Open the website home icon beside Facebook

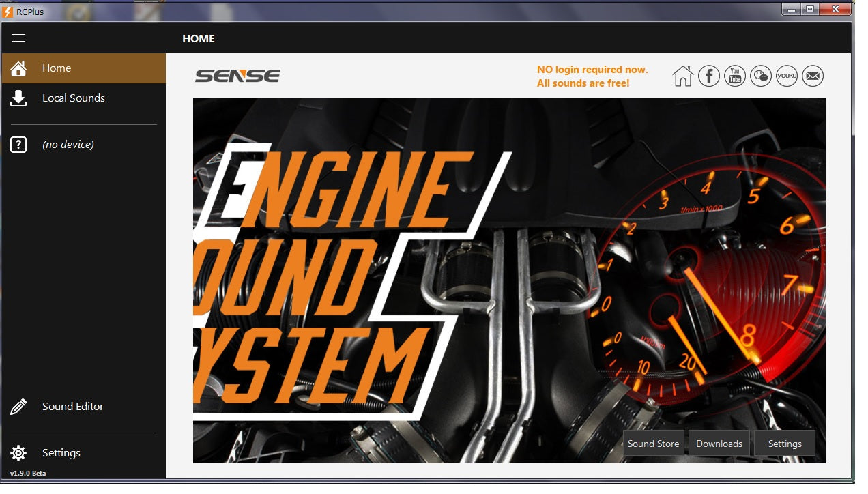(682, 76)
